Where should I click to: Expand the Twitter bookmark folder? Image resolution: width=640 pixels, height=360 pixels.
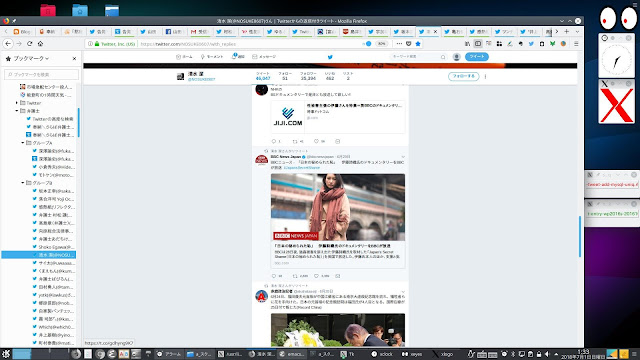[x=17, y=103]
